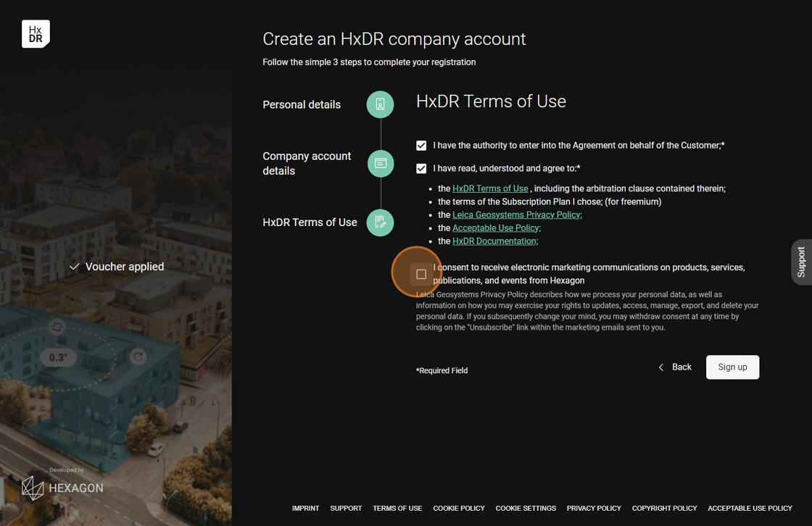Screen dimensions: 812x526
Task: Tick the marketing communications consent checkbox
Action: [x=421, y=274]
